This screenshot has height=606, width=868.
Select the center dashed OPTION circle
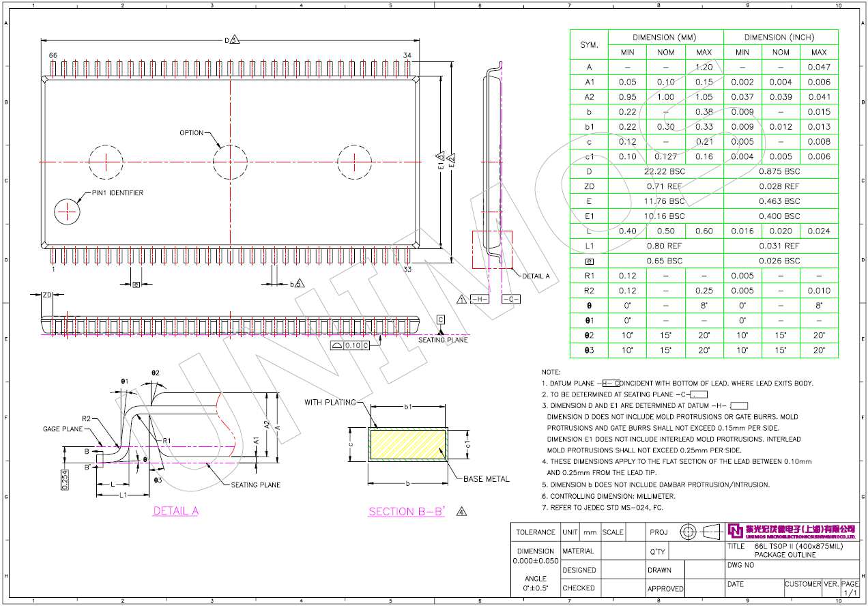tap(230, 162)
